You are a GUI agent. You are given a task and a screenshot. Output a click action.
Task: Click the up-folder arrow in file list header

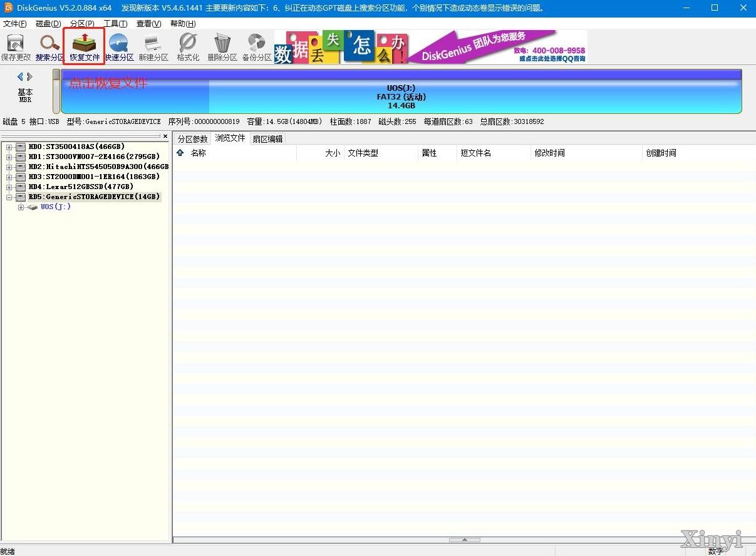click(x=180, y=152)
